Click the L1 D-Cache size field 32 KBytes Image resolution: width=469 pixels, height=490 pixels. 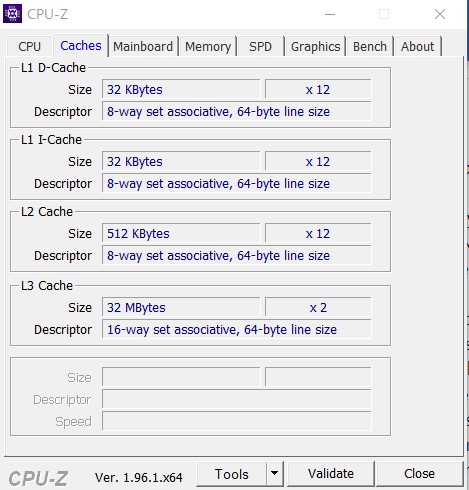[x=181, y=89]
